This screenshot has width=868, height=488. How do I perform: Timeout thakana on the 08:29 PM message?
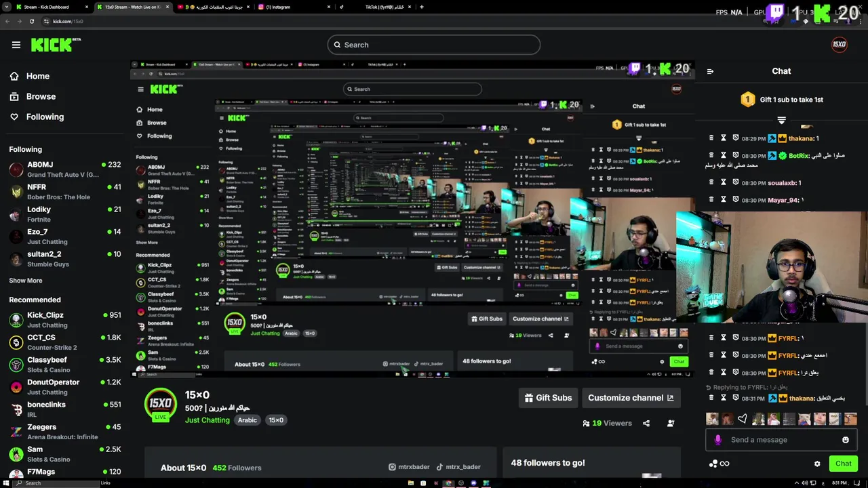tap(724, 138)
